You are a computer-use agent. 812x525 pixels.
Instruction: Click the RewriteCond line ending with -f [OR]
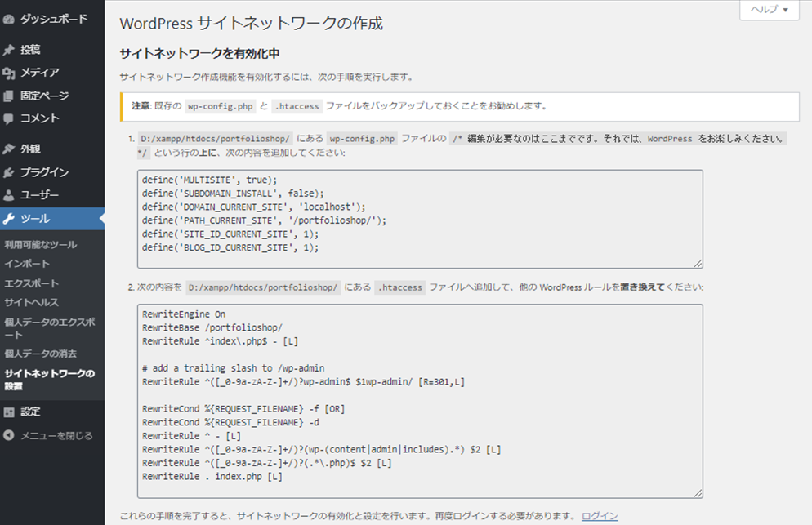click(x=243, y=409)
